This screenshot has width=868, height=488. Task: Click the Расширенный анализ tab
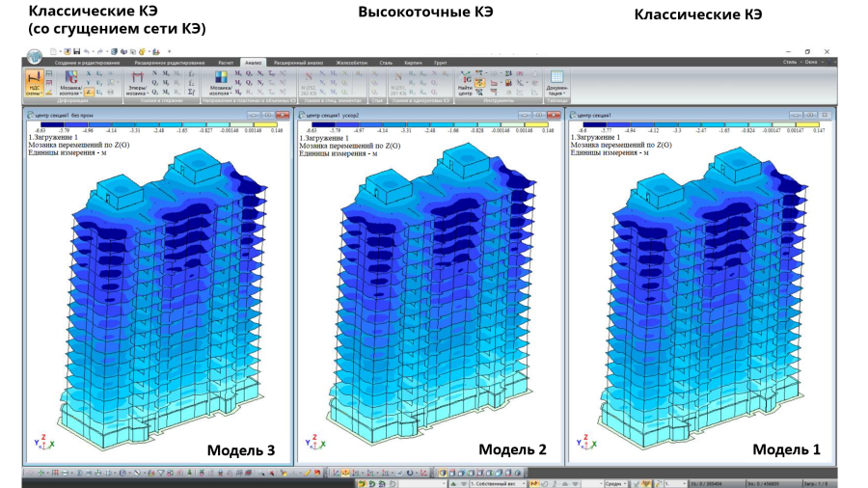[x=293, y=62]
